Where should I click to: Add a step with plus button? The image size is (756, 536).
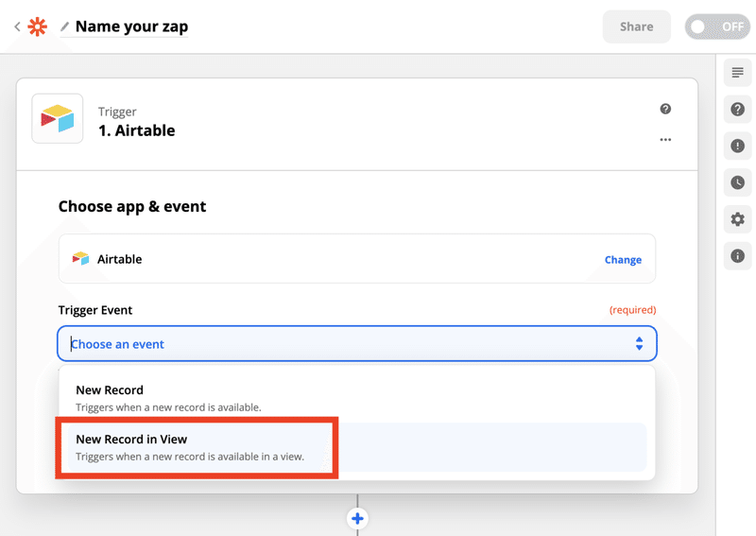pyautogui.click(x=357, y=519)
